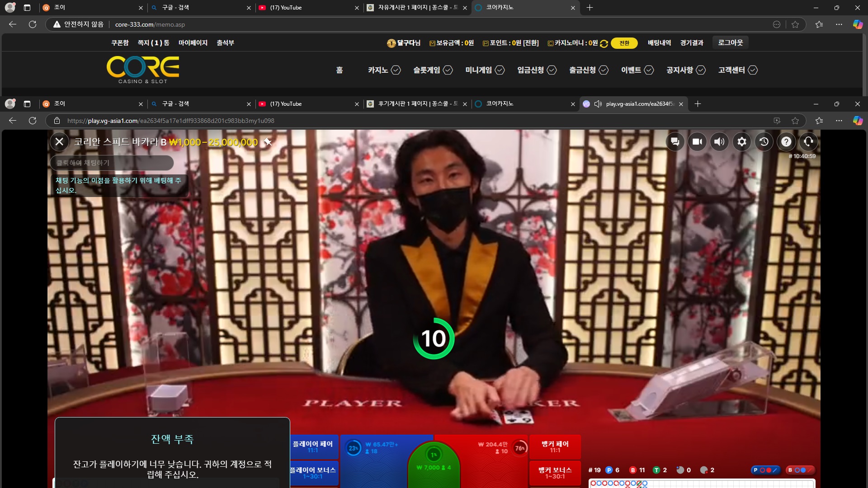Open bet history clock icon

pyautogui.click(x=764, y=142)
